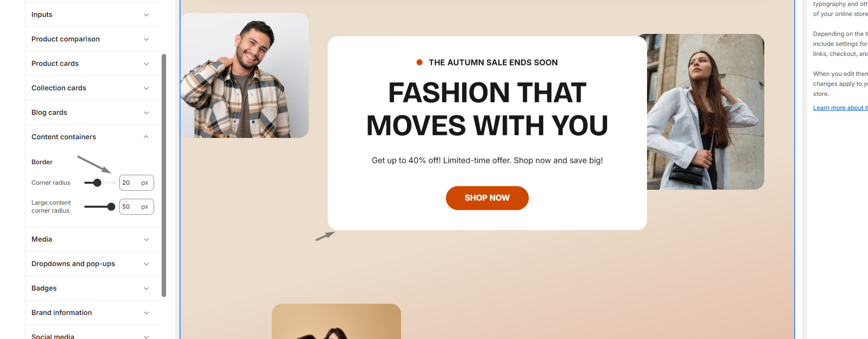The width and height of the screenshot is (868, 339).
Task: Collapse the Content containers section
Action: (92, 137)
